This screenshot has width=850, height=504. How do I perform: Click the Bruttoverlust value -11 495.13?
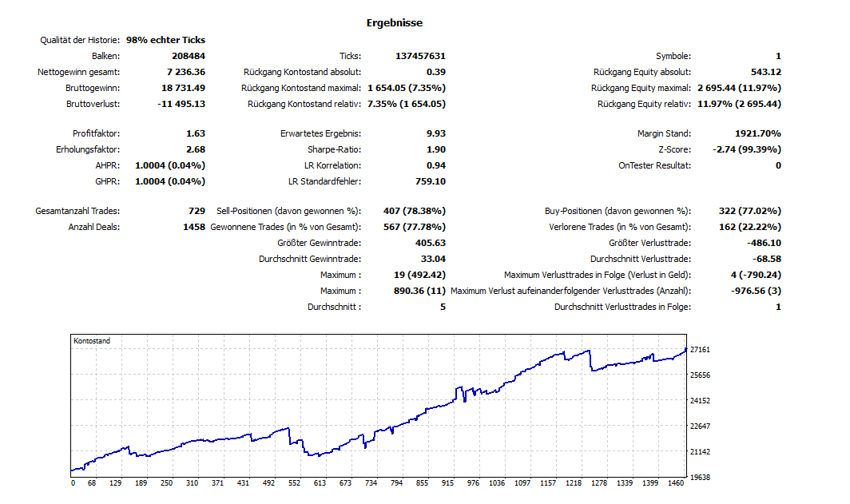(180, 104)
